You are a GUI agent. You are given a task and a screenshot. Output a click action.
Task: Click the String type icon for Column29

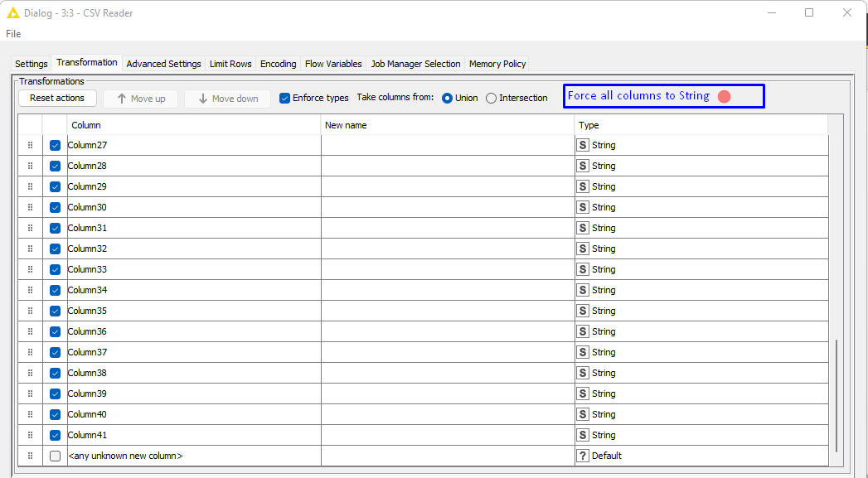582,186
